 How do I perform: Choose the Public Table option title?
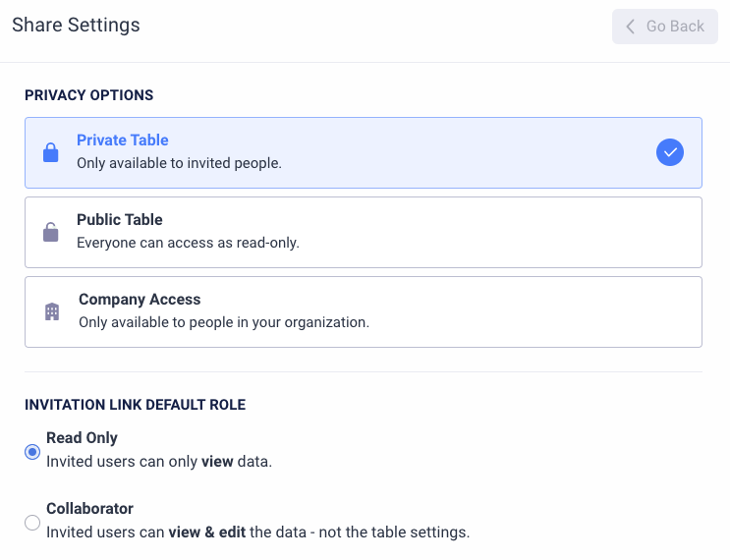click(x=120, y=220)
